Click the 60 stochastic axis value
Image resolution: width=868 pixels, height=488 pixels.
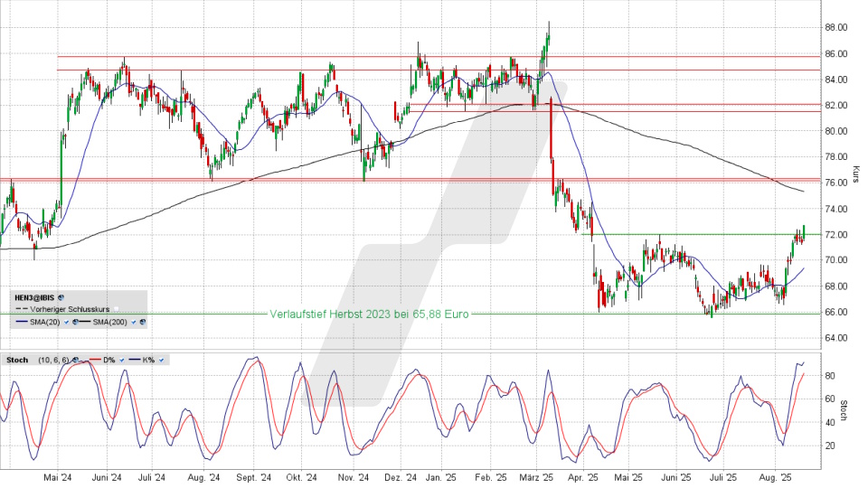coord(830,399)
